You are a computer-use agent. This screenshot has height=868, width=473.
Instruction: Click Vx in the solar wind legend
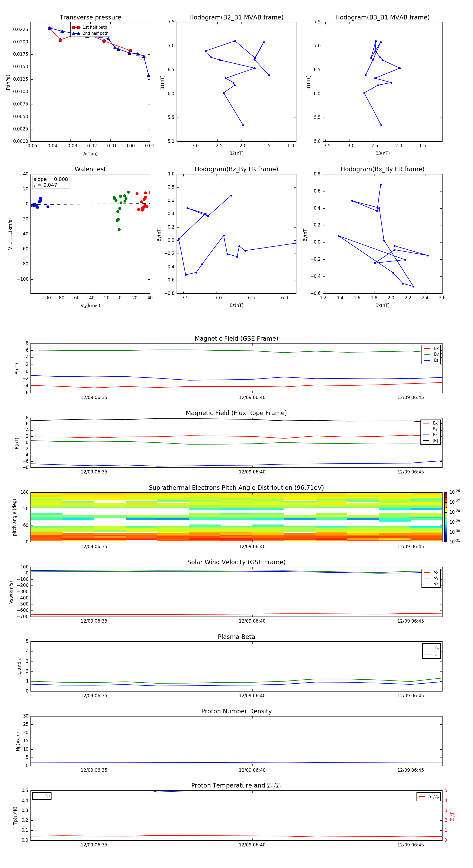click(431, 572)
